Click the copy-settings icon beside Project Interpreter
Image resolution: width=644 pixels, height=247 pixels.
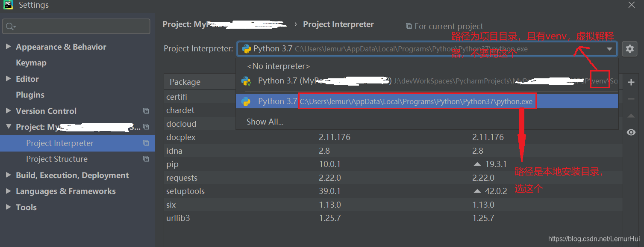click(146, 143)
